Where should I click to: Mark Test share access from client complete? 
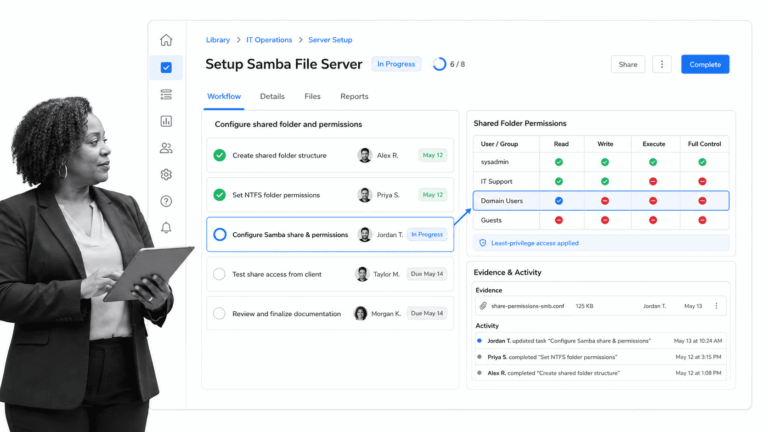[x=219, y=274]
